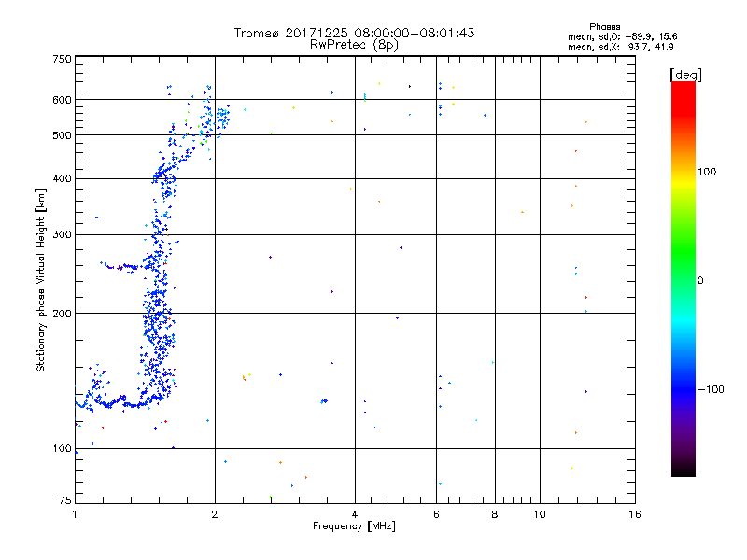Click the y-axis label '100'

click(x=62, y=449)
